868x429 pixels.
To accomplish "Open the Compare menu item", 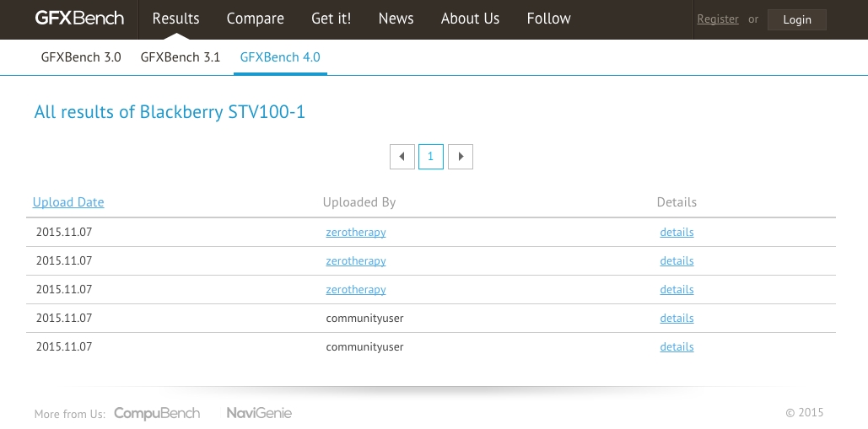I will [x=256, y=19].
